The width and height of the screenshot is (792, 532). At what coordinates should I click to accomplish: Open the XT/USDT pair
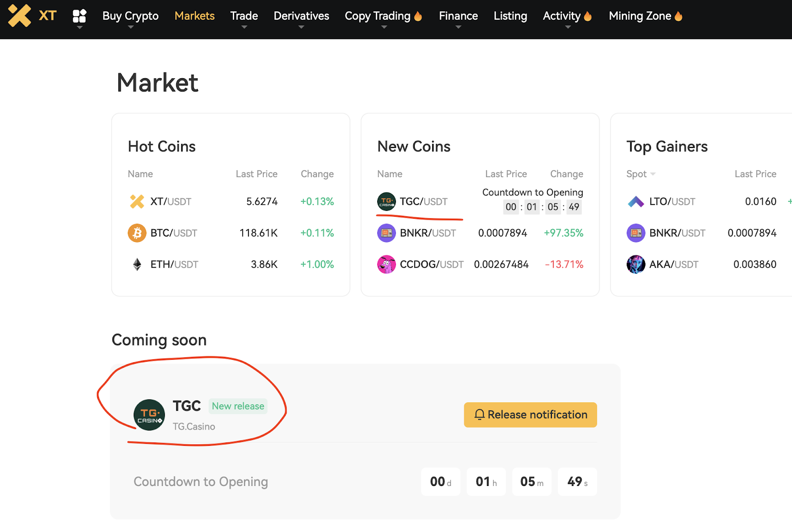(x=171, y=201)
